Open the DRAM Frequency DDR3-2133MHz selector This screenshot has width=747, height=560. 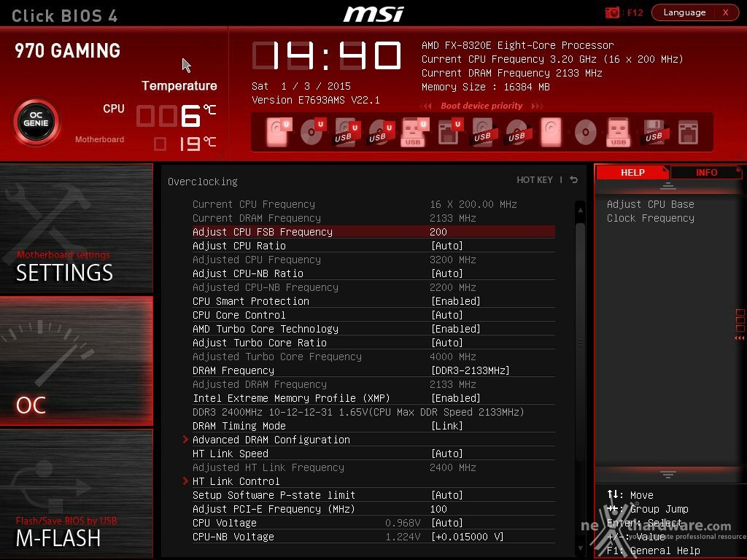coord(471,370)
